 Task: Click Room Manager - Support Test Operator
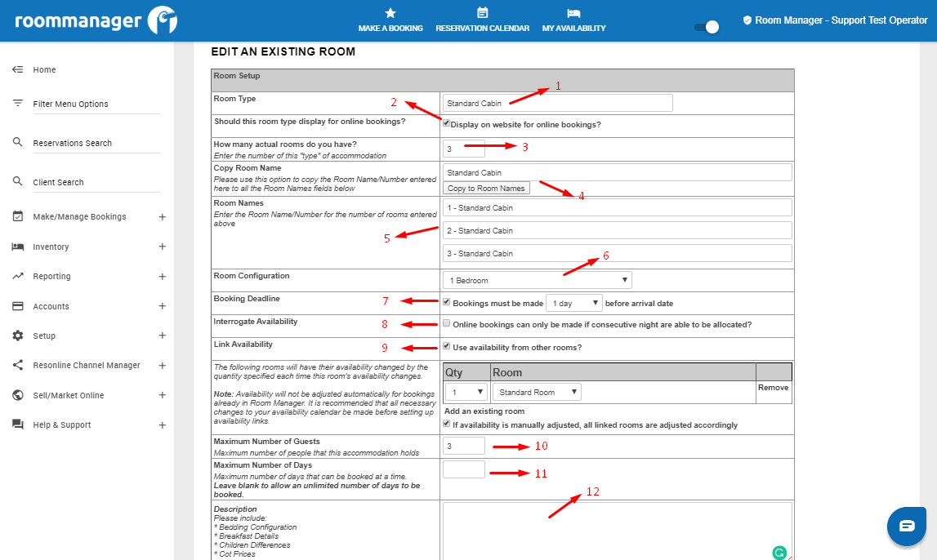[x=841, y=20]
